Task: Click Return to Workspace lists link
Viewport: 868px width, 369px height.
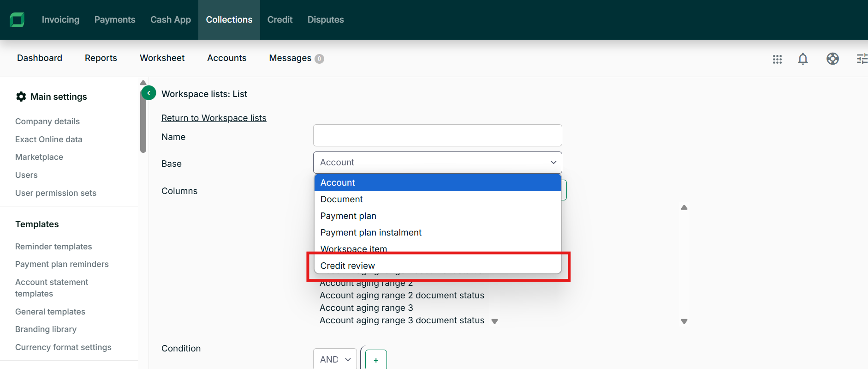Action: (214, 118)
